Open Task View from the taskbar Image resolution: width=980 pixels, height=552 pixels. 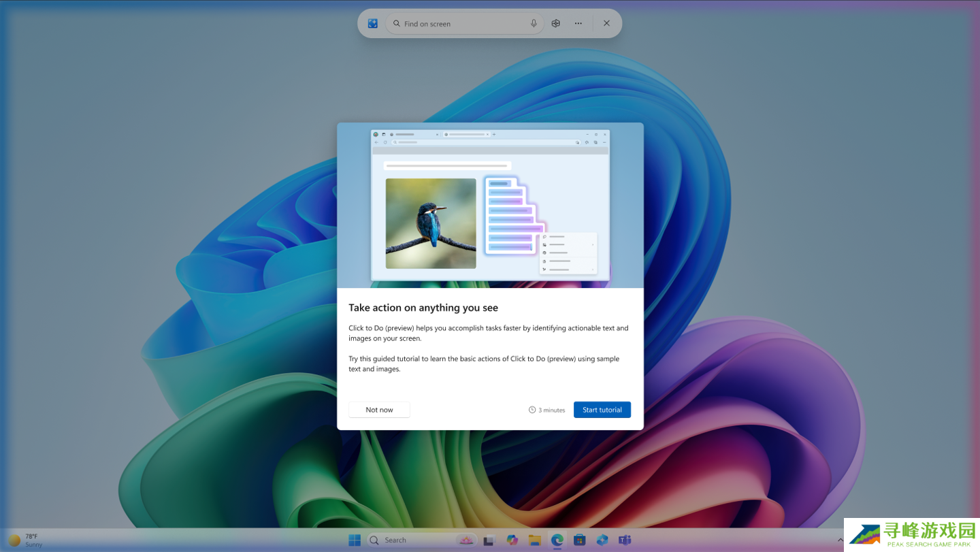pos(489,540)
